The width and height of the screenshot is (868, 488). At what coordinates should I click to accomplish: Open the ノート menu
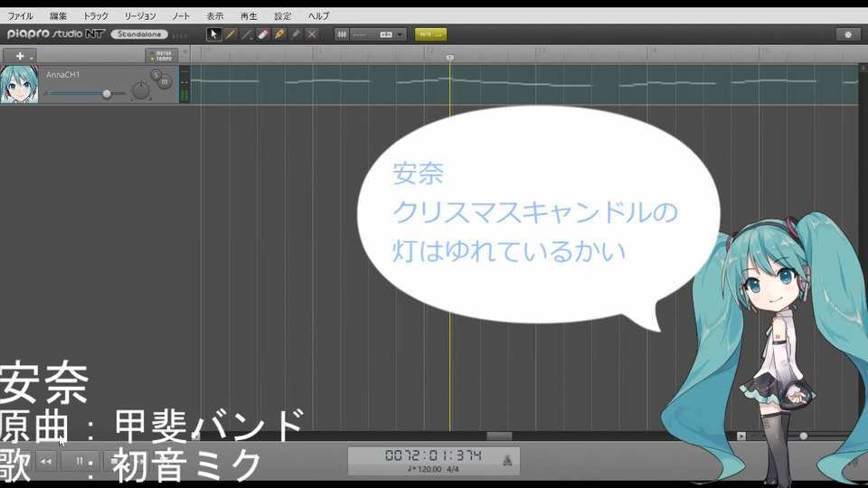tap(181, 16)
